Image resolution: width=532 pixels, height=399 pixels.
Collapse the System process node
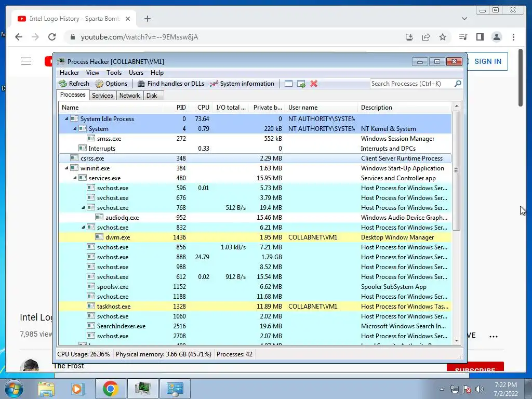tap(75, 129)
